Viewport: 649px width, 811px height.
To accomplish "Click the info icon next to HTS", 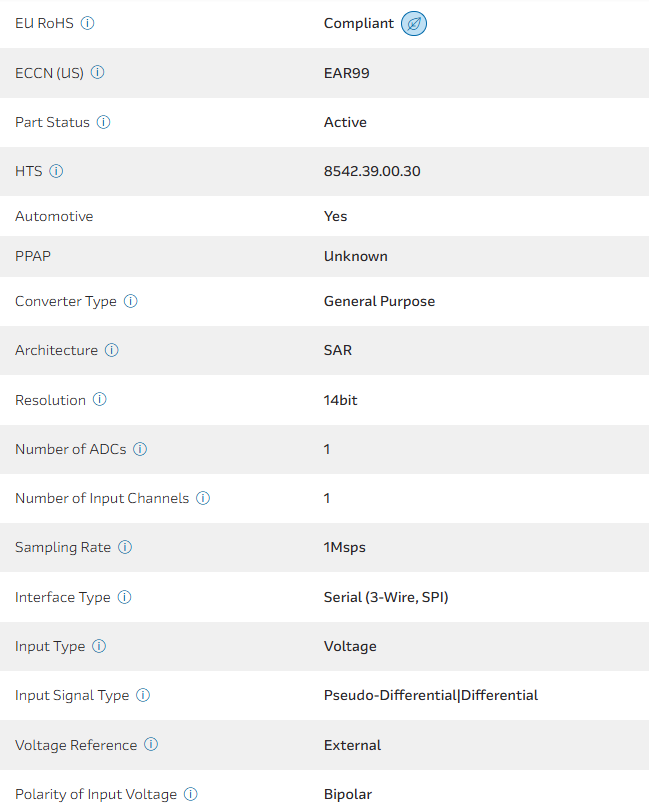I will 56,171.
